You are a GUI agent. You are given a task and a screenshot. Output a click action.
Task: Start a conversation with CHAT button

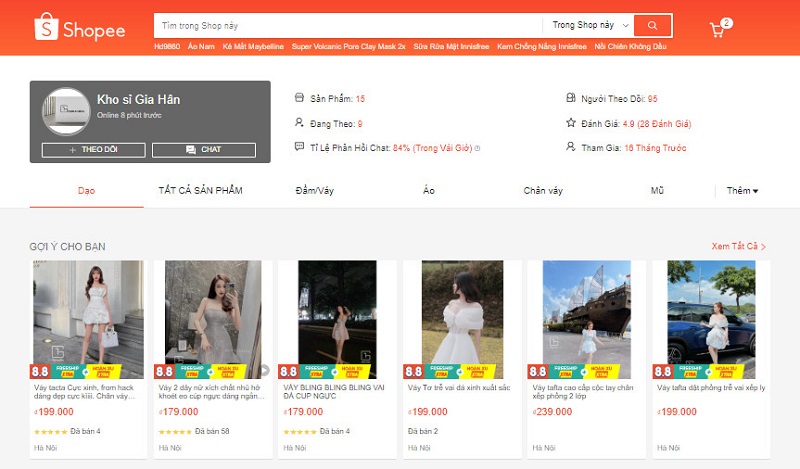point(203,150)
